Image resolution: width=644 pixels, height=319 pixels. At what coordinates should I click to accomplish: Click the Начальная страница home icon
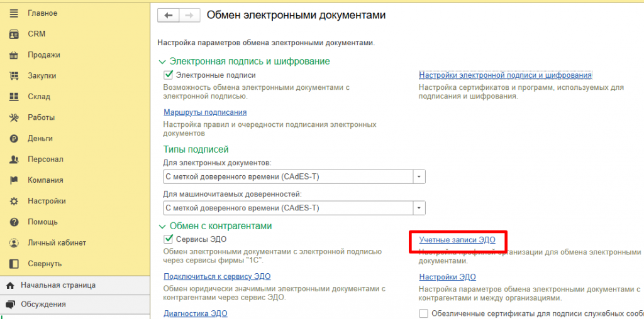(x=10, y=285)
